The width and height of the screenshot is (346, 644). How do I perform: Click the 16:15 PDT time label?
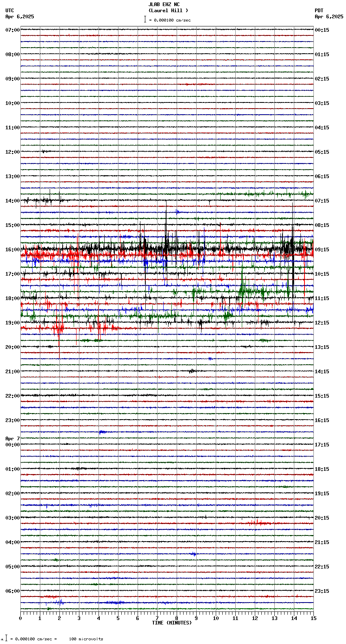[x=322, y=420]
